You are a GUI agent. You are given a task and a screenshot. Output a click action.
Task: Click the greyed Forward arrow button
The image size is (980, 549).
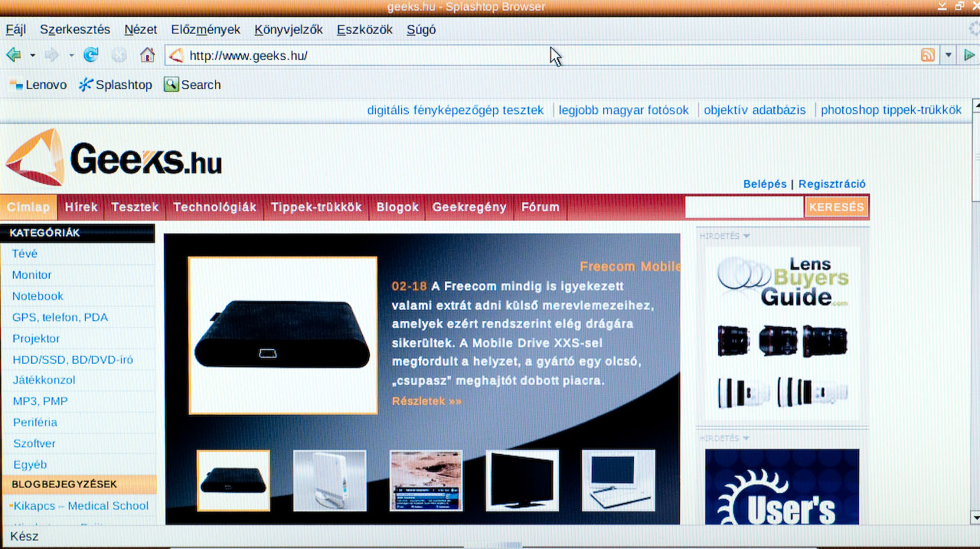click(x=52, y=55)
